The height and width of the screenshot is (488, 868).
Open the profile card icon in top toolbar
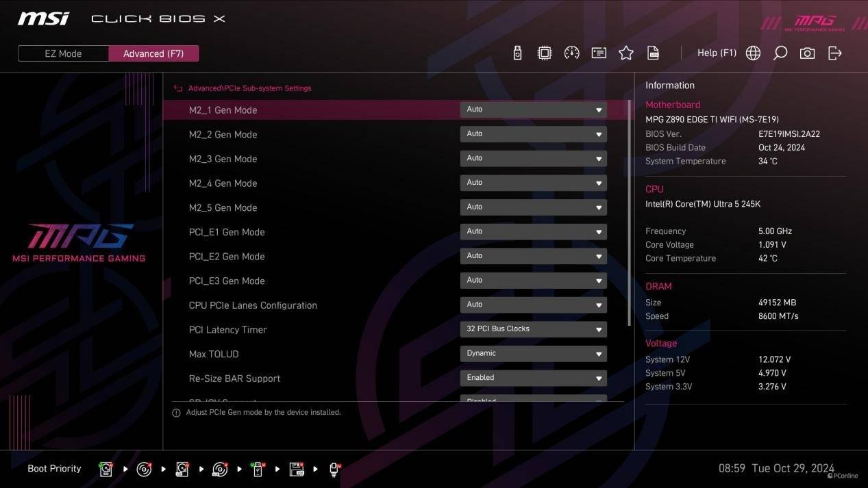[x=599, y=53]
